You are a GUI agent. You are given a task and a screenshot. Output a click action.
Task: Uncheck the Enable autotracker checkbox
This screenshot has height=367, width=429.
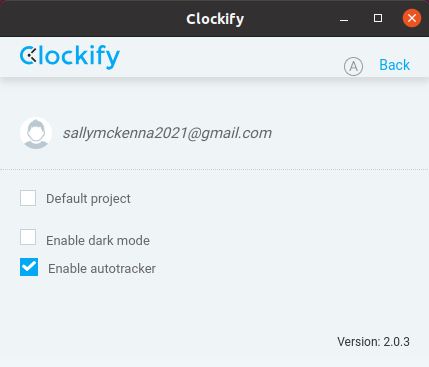click(29, 267)
